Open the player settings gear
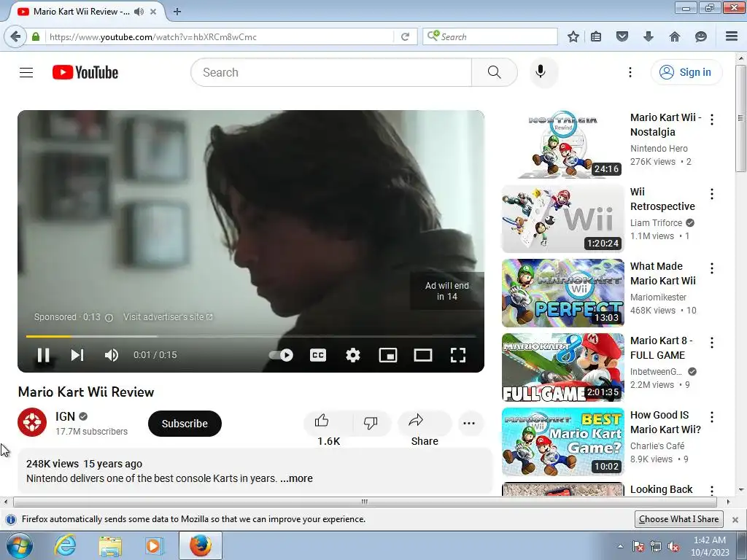The image size is (747, 560). (353, 355)
